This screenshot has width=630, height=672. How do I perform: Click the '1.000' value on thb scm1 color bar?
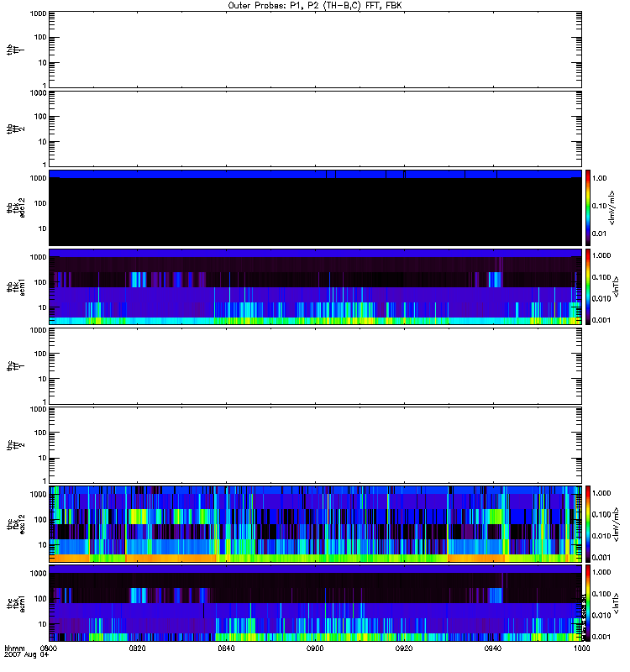(x=601, y=255)
